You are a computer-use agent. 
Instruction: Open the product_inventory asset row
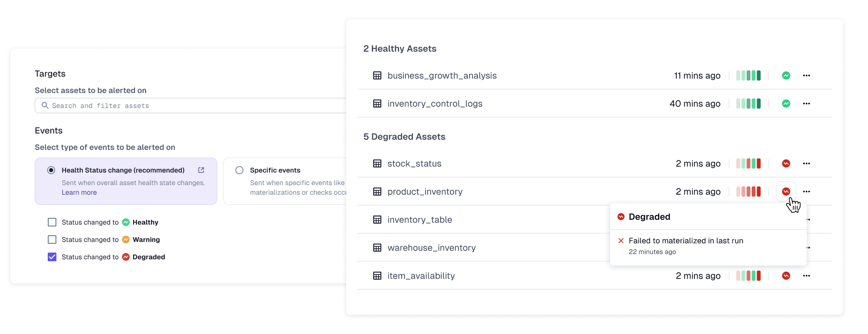(x=425, y=192)
